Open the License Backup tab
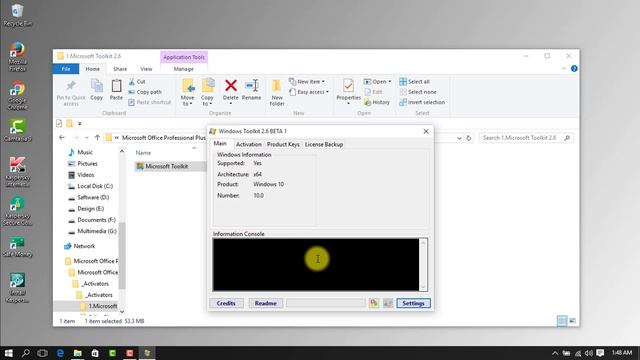Screen dimensions: 640x360 [x=324, y=144]
